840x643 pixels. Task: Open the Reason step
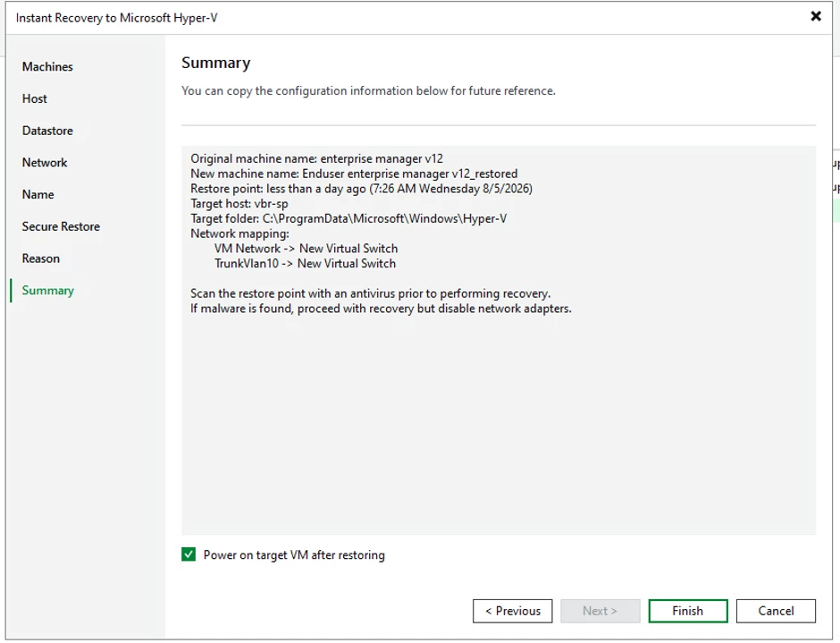pyautogui.click(x=41, y=258)
